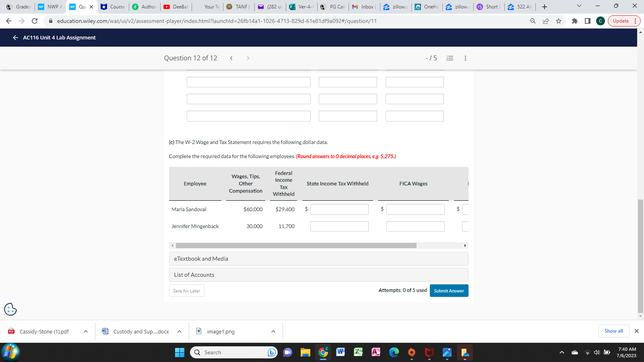This screenshot has width=644, height=362.
Task: Launch Microsoft Excel from the taskbar
Action: pyautogui.click(x=358, y=352)
